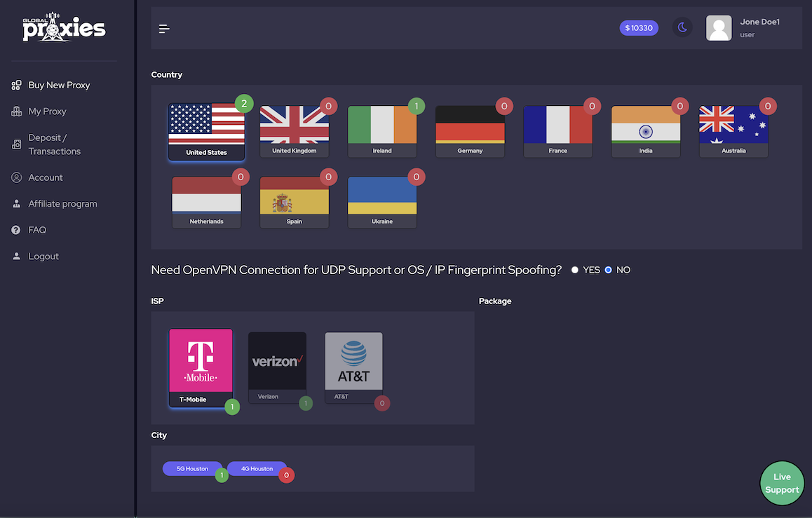
Task: Toggle the sidebar with hamburger icon
Action: pyautogui.click(x=164, y=29)
